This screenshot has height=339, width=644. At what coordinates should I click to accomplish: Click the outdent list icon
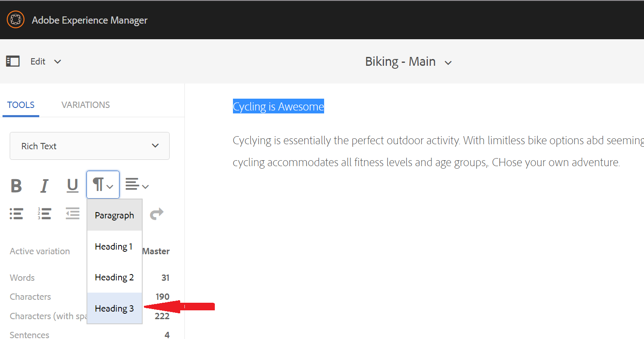73,214
